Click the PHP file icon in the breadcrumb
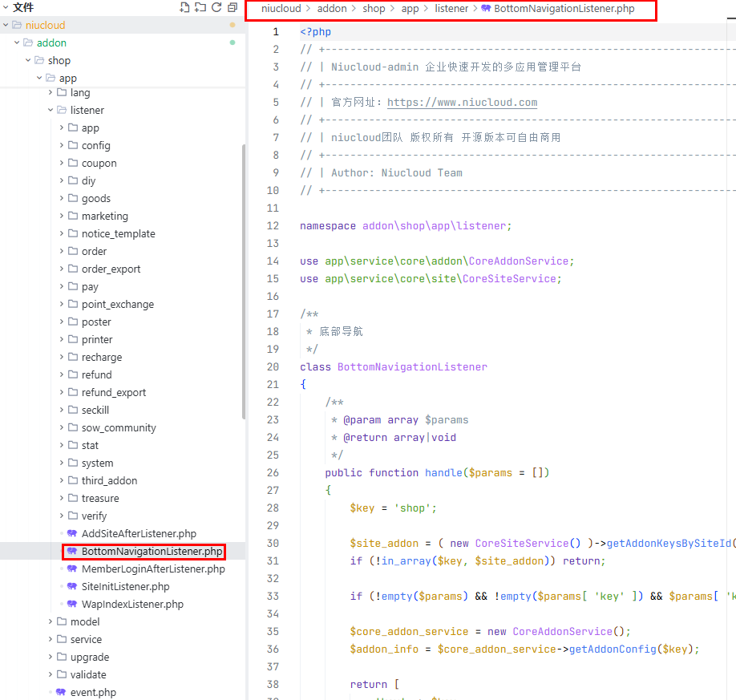Viewport: 736px width, 700px height. [486, 9]
